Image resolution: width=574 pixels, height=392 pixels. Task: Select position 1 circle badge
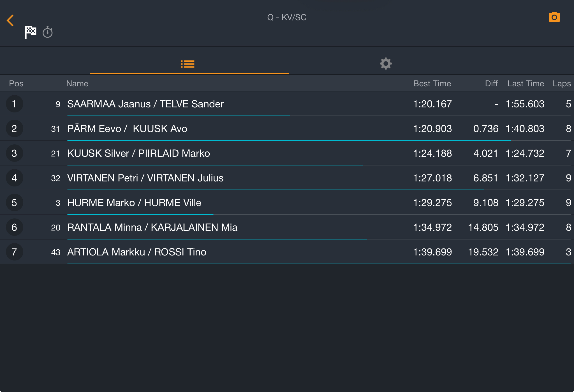[14, 104]
